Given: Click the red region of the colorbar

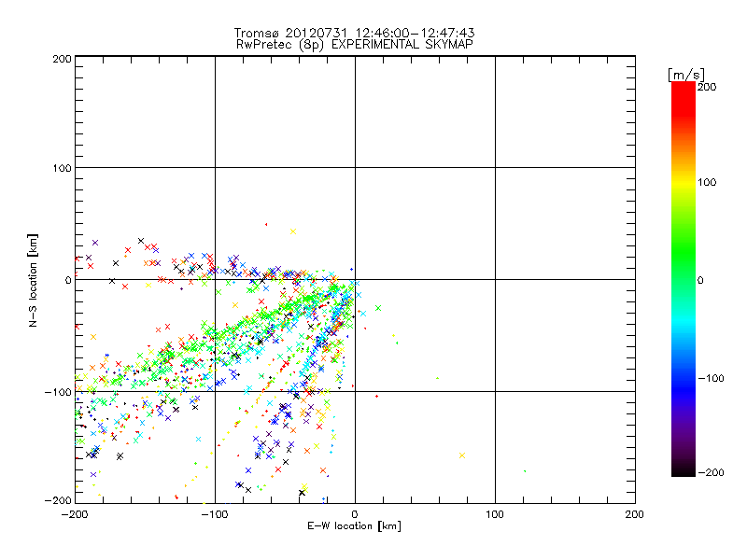Looking at the screenshot, I should coord(684,100).
